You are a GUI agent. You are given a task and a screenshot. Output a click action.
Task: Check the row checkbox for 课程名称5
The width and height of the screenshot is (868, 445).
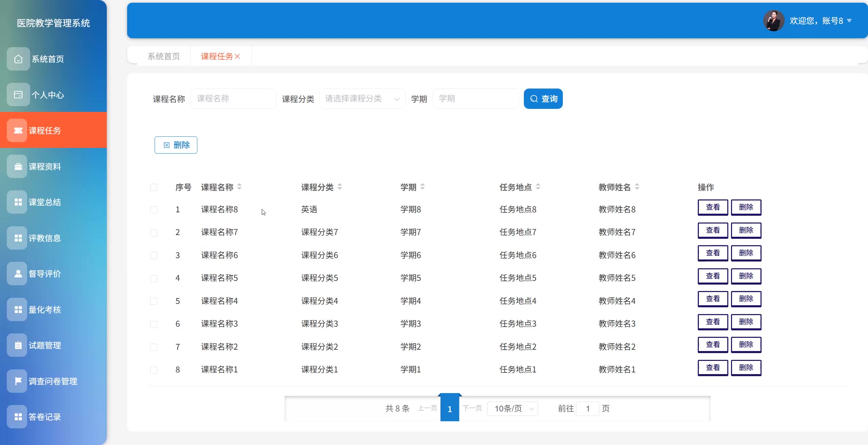[x=154, y=278]
